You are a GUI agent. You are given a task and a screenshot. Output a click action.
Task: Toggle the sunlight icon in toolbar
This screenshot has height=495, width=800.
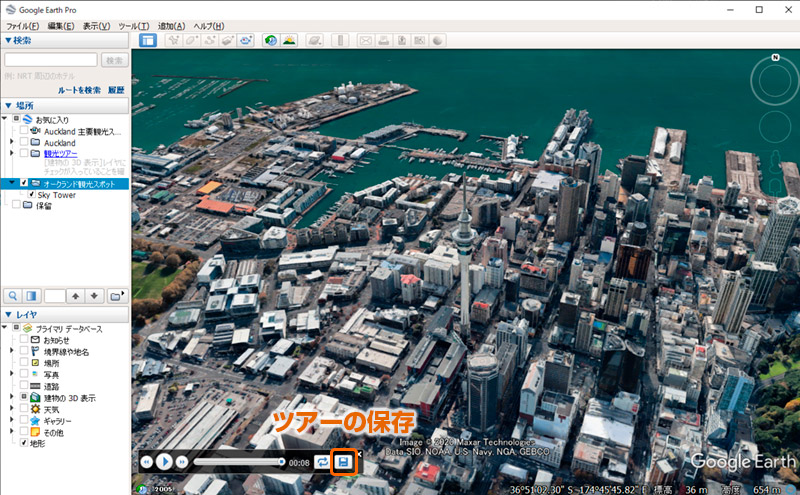pos(290,41)
